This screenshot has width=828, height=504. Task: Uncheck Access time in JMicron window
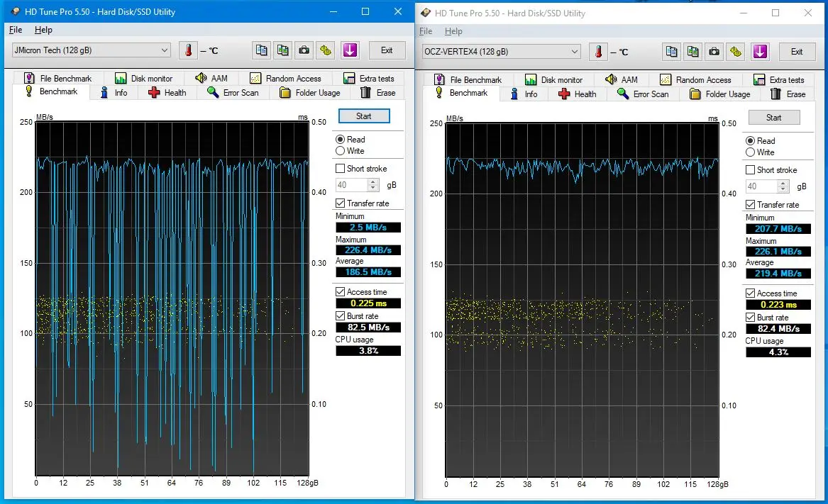(341, 292)
